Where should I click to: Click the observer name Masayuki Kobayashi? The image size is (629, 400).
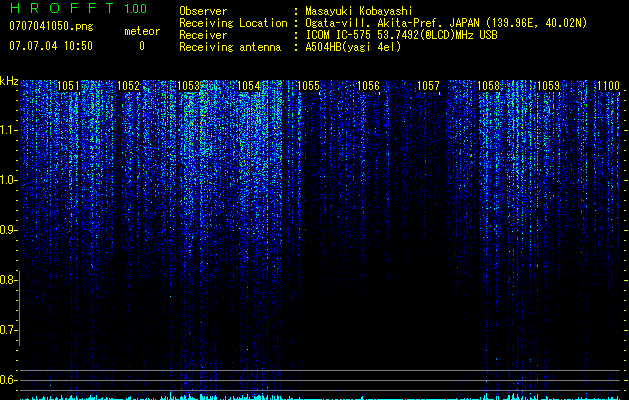359,11
